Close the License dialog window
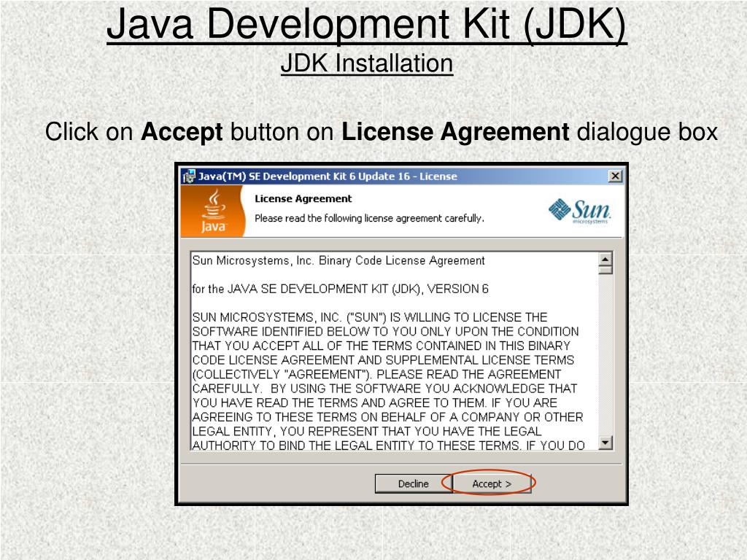The height and width of the screenshot is (560, 747). 616,176
